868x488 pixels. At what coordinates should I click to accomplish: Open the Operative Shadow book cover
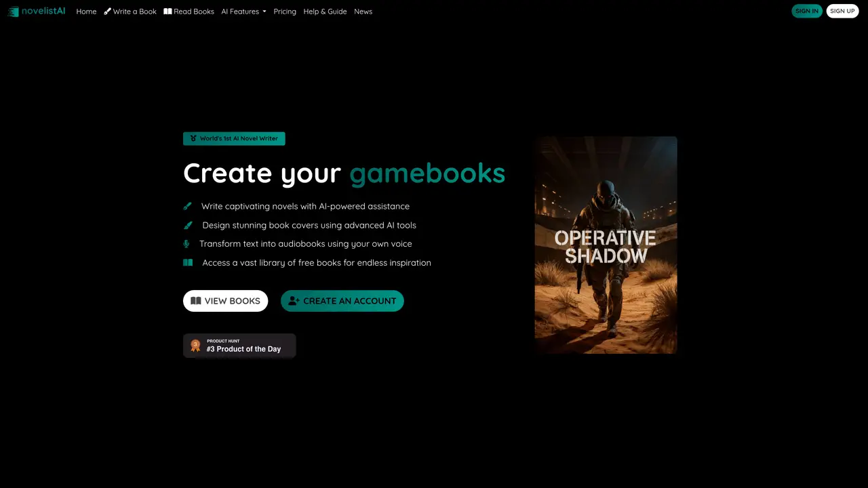[x=606, y=245]
